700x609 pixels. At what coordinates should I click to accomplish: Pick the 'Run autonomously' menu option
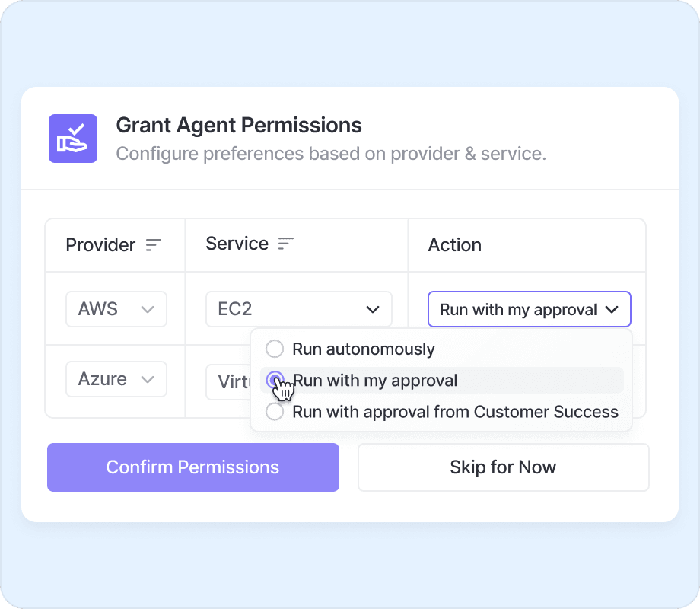pyautogui.click(x=364, y=349)
